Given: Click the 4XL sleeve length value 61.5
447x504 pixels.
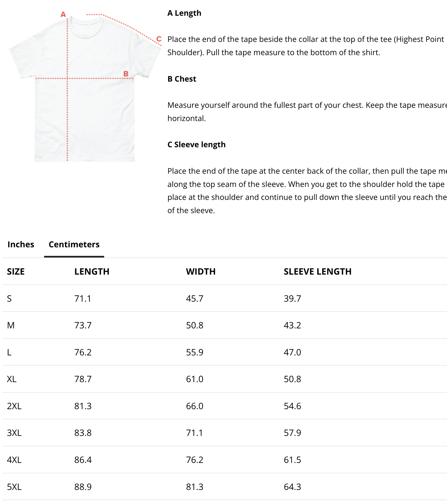Looking at the screenshot, I should 292,460.
